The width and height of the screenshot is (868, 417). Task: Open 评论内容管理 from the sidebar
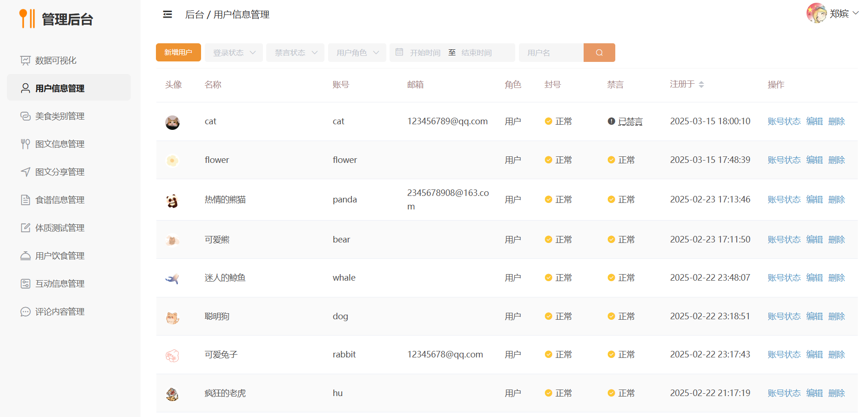69,311
